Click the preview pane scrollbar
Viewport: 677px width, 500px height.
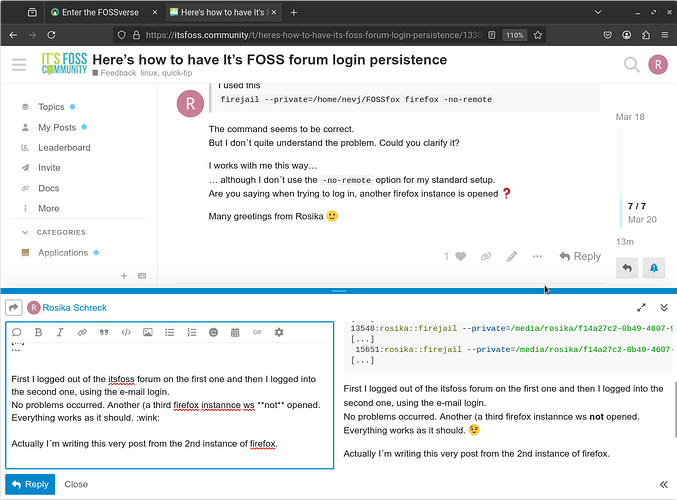pos(675,409)
